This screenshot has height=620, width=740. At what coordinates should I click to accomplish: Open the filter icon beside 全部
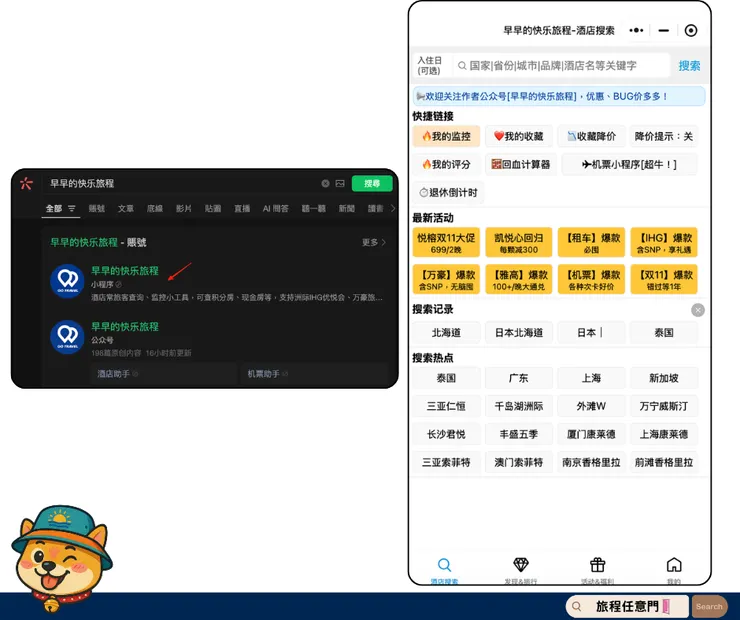click(x=72, y=209)
